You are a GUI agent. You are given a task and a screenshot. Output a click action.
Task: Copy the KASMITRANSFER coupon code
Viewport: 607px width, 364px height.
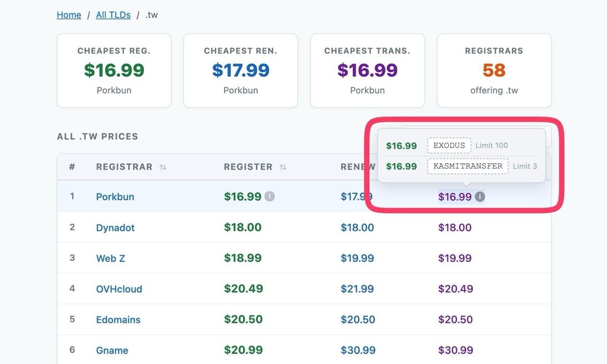point(468,166)
